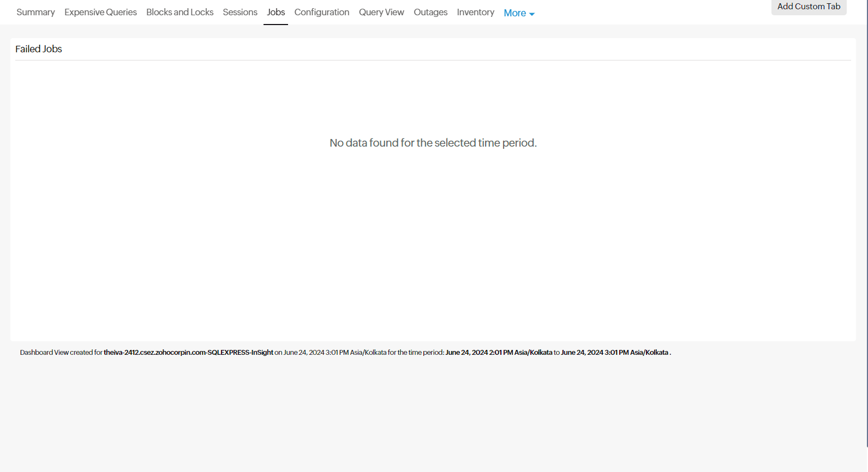Click the Failed Jobs panel heading
Screen dimensions: 868x472
tap(39, 49)
